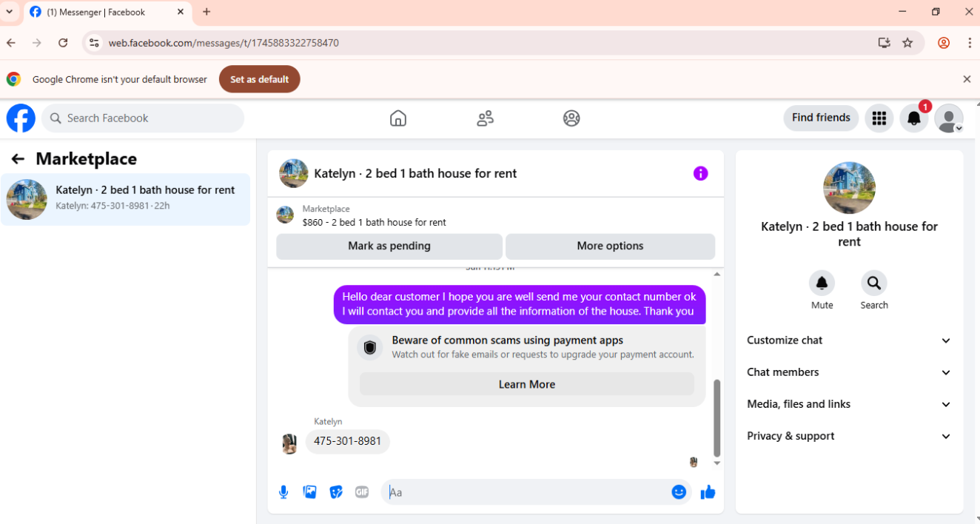Close the Messenger Facebook tab
Image resolution: width=980 pixels, height=524 pixels.
point(181,12)
